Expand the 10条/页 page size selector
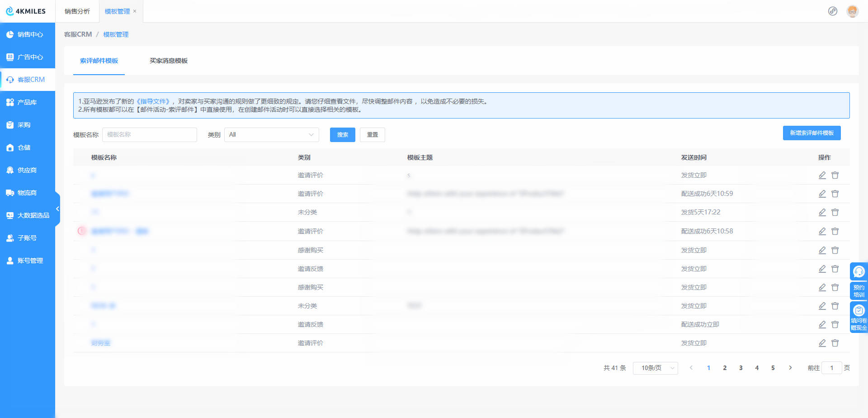The width and height of the screenshot is (868, 418). 655,368
